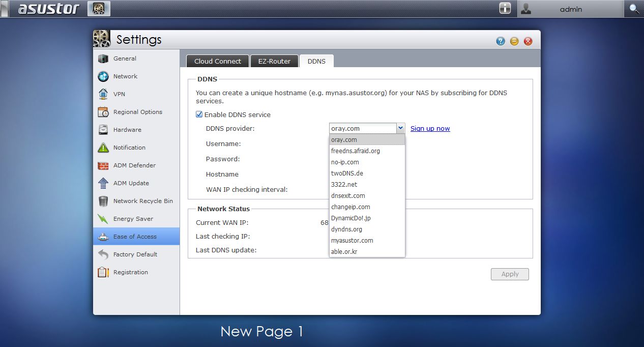Choose oray.com from the provider list
Screen dimensions: 644x347
[367, 139]
